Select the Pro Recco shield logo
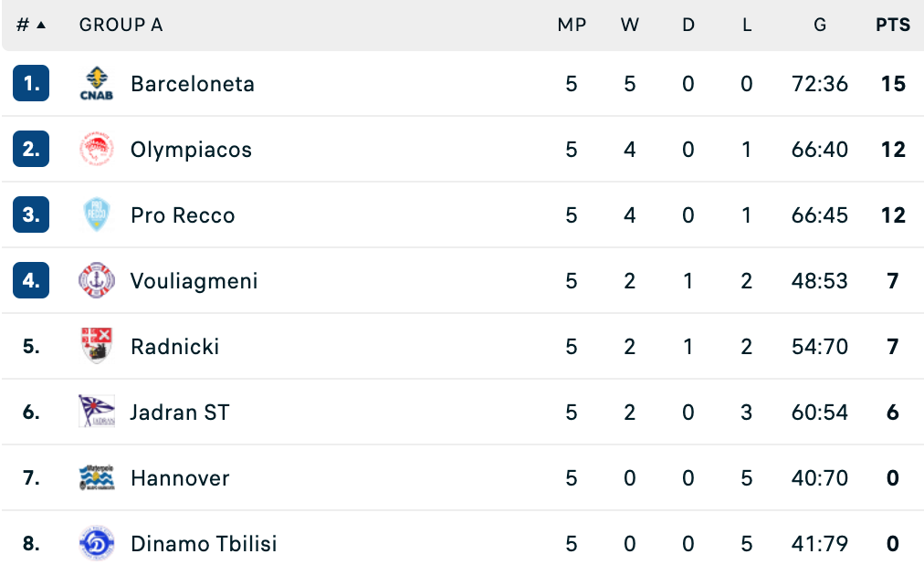Image resolution: width=924 pixels, height=575 pixels. click(97, 215)
